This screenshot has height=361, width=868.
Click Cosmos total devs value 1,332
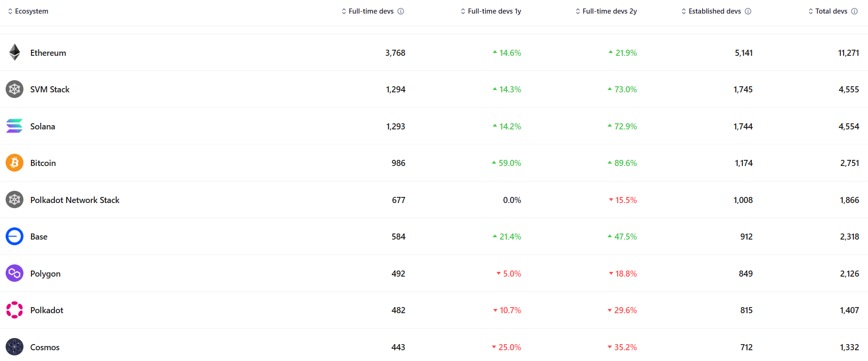point(849,347)
